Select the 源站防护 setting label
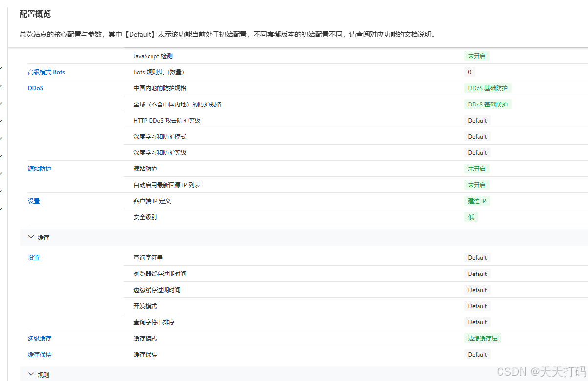Screen dimensions: 588x381 (x=145, y=169)
